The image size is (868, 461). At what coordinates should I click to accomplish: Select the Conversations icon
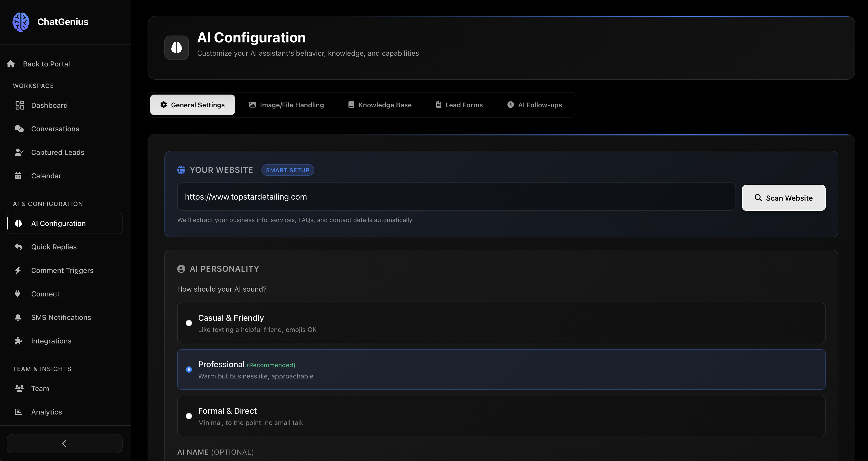tap(19, 129)
